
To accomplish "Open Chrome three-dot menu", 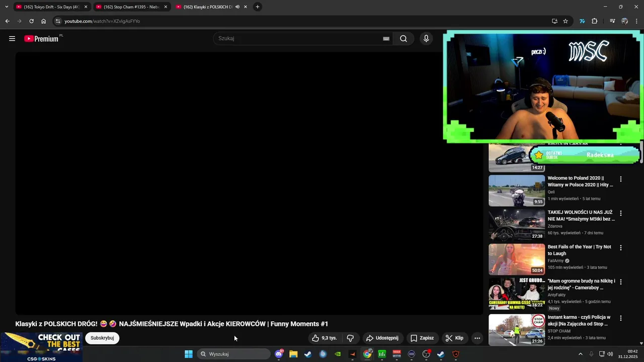I will [637, 21].
